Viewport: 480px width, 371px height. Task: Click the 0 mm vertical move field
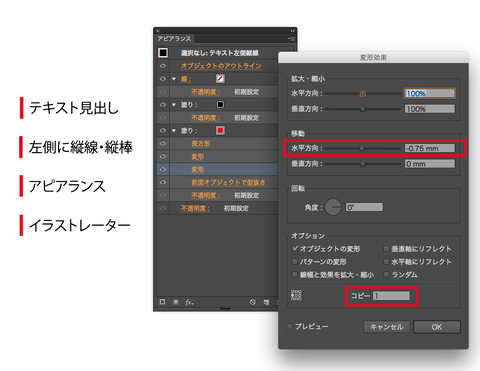[430, 164]
